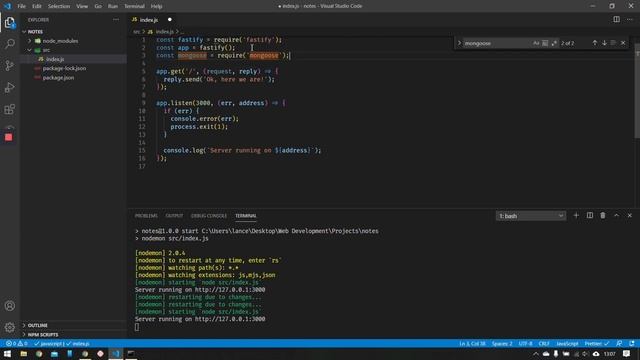Collapse the src folder
Viewport: 640px width, 360px height.
(x=46, y=50)
